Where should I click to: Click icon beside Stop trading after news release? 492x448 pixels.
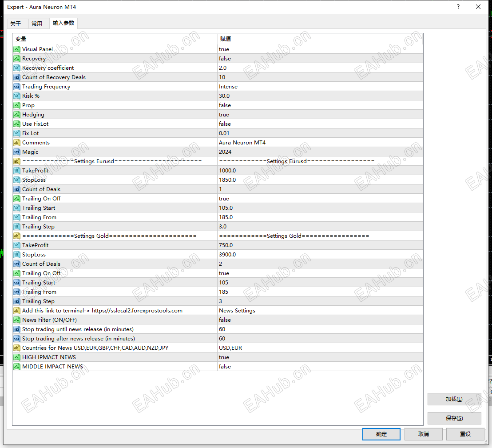tap(17, 339)
